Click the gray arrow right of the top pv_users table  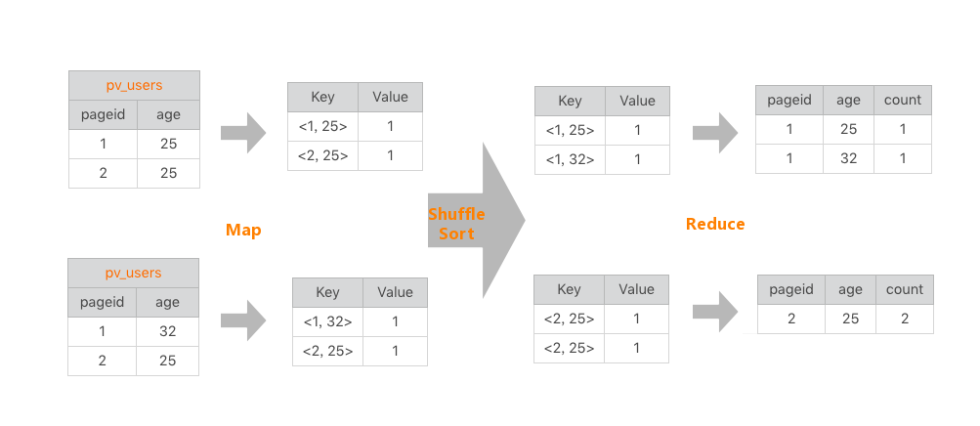(242, 133)
